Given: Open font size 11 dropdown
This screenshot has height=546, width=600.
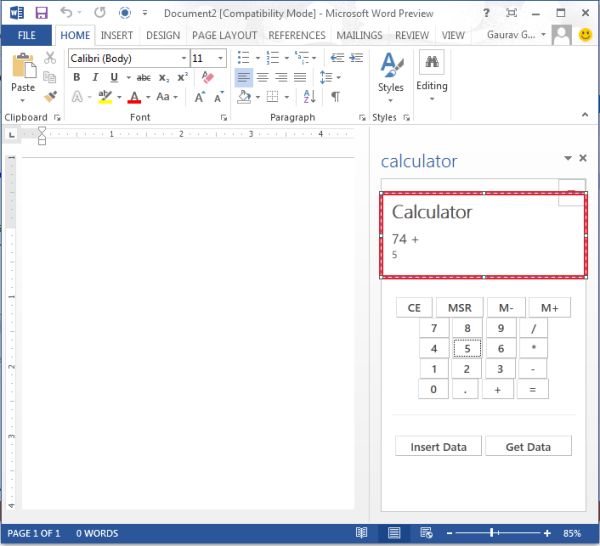Looking at the screenshot, I should pyautogui.click(x=220, y=58).
